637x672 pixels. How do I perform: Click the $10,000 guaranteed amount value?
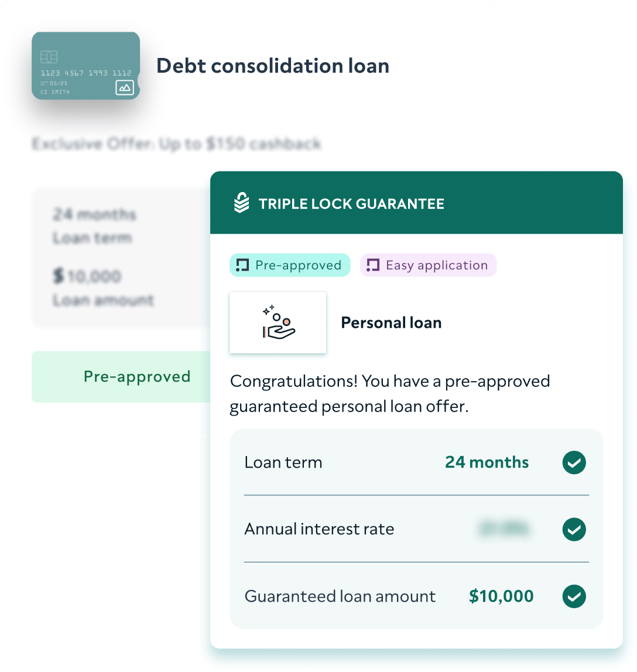(x=501, y=596)
